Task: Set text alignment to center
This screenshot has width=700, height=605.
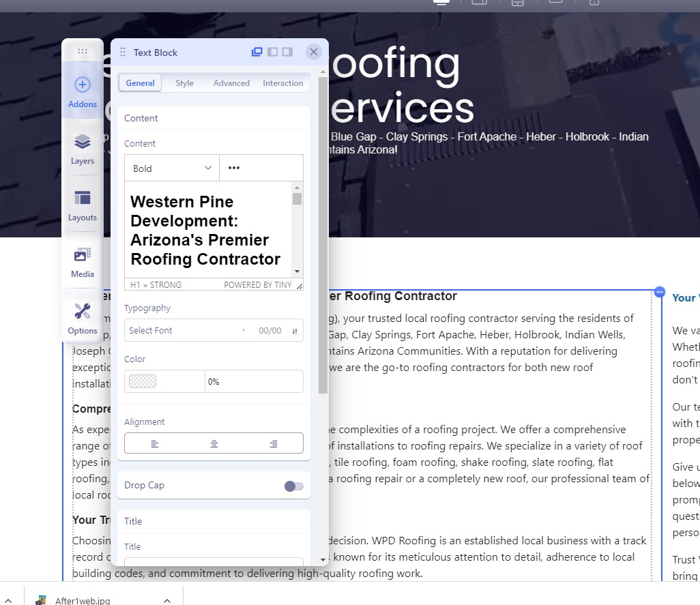Action: point(214,443)
